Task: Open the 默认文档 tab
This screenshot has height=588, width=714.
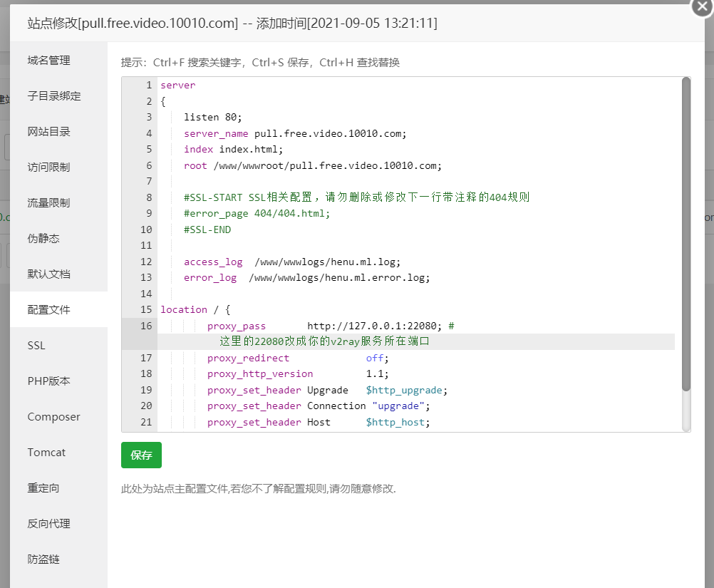Action: [x=49, y=274]
